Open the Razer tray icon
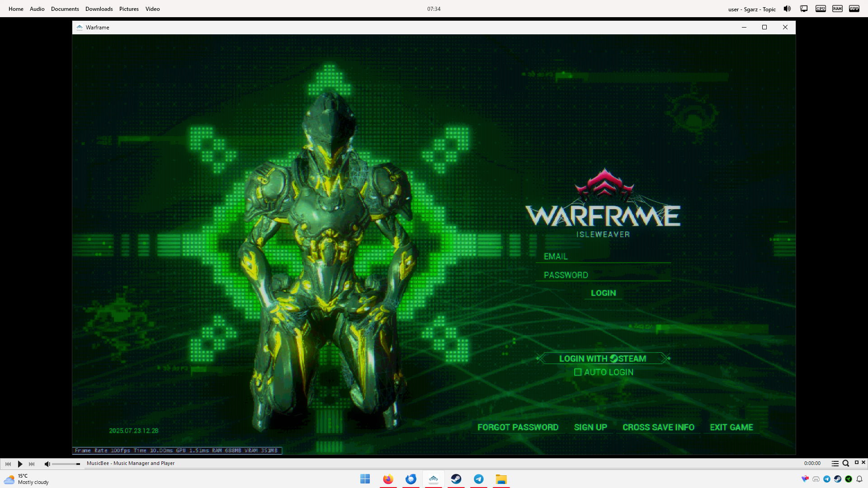 (x=849, y=479)
